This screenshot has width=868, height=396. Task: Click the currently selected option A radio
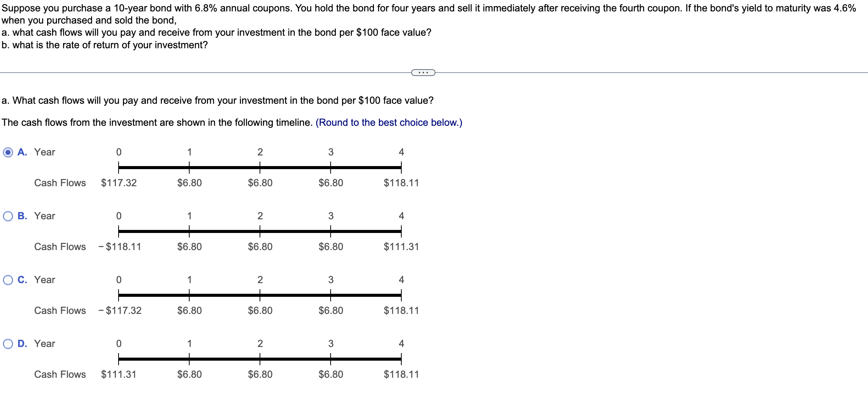click(8, 152)
